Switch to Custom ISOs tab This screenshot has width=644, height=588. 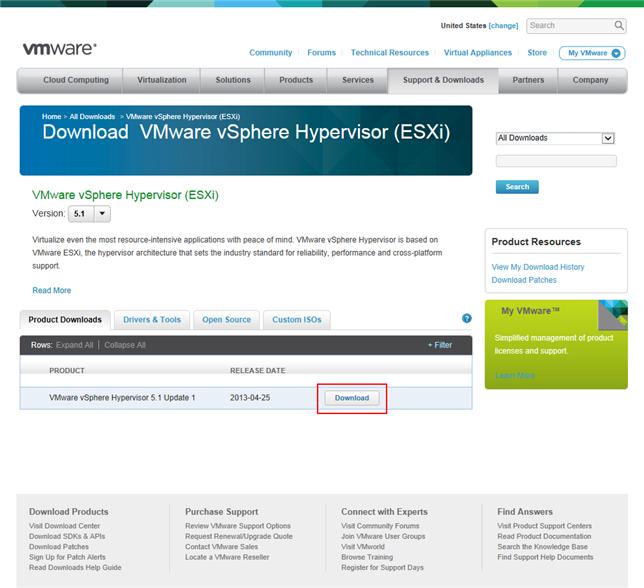pyautogui.click(x=297, y=319)
